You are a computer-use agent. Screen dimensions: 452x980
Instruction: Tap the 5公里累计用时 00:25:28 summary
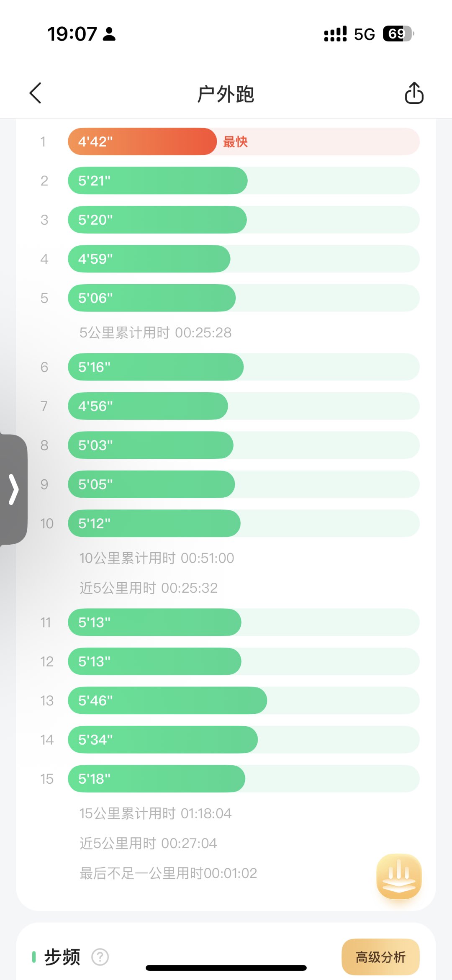155,333
